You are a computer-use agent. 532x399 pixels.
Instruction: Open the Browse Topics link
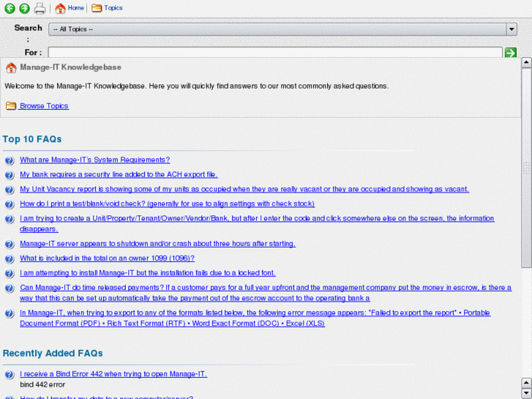pyautogui.click(x=44, y=106)
